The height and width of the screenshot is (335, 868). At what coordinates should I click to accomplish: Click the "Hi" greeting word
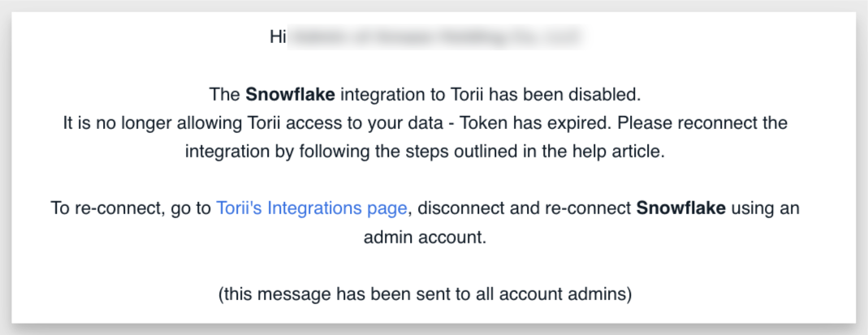tap(277, 37)
